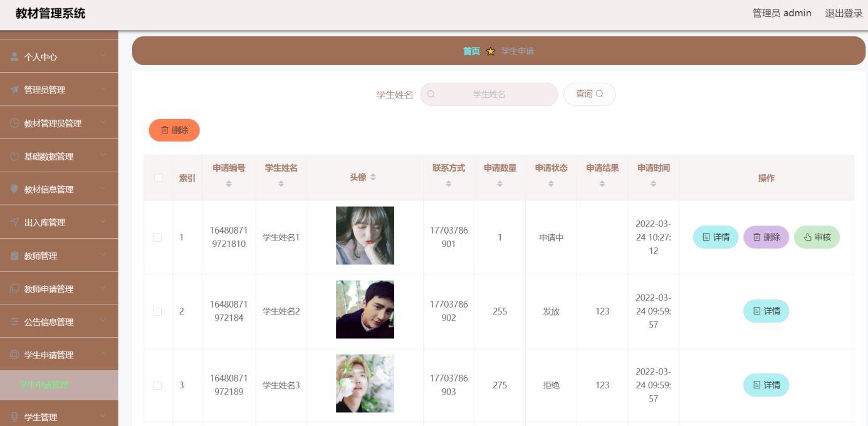Image resolution: width=868 pixels, height=426 pixels.
Task: Sort by 学生姓名 column arrows
Action: (281, 184)
